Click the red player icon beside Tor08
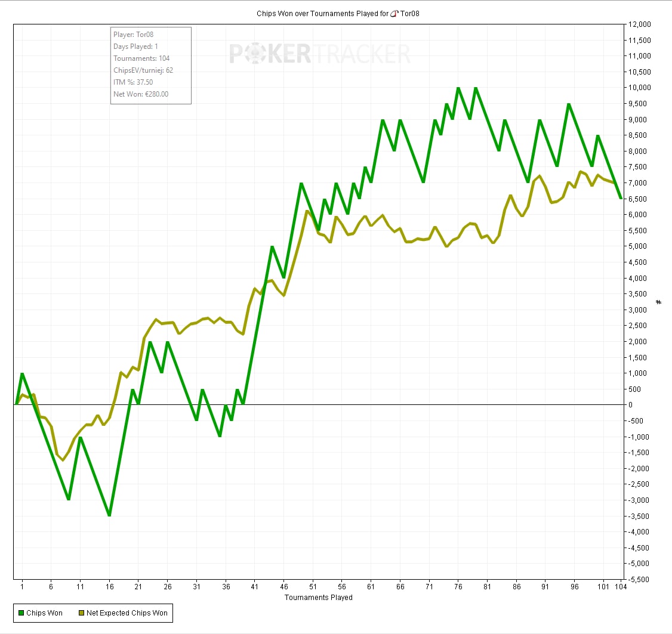The height and width of the screenshot is (634, 672). click(x=394, y=13)
